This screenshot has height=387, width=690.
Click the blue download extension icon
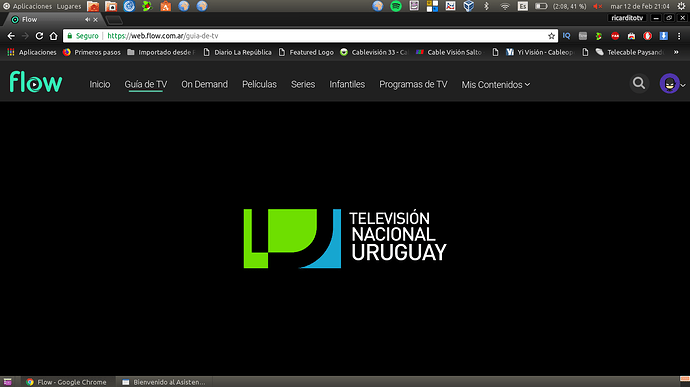tap(664, 36)
